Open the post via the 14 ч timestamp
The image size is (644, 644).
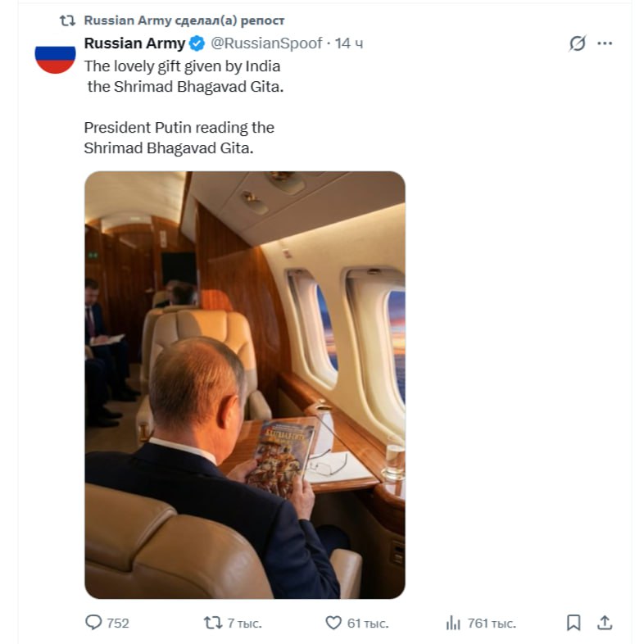point(349,43)
